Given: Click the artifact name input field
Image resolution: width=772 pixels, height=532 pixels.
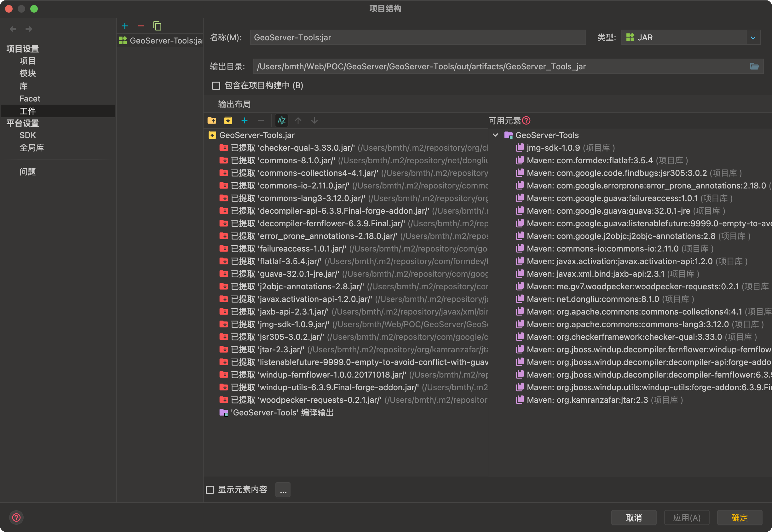Looking at the screenshot, I should pyautogui.click(x=418, y=37).
